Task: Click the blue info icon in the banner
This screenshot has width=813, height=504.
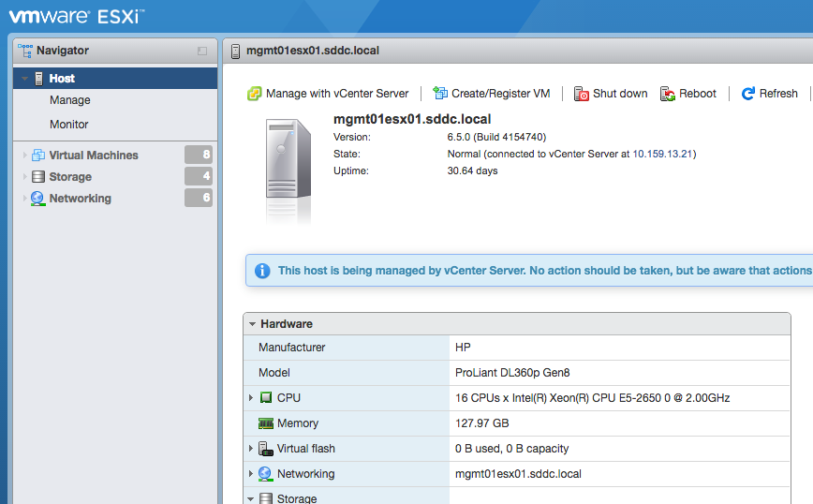Action: (x=262, y=271)
